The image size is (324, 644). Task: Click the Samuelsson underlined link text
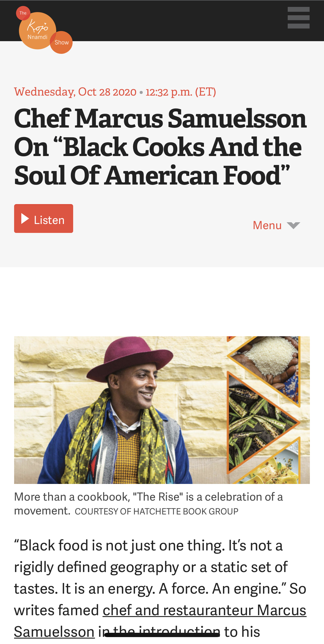[54, 632]
